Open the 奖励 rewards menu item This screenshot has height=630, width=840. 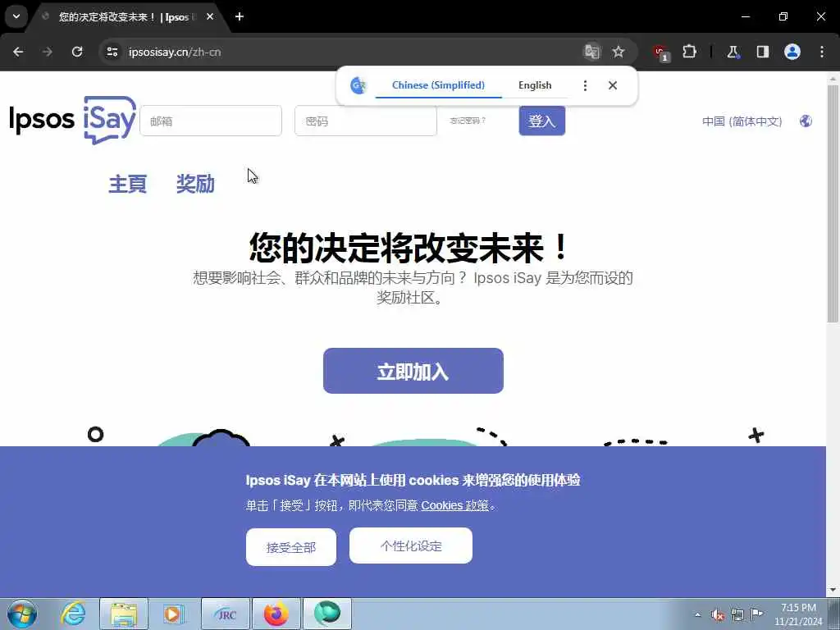[x=195, y=184]
